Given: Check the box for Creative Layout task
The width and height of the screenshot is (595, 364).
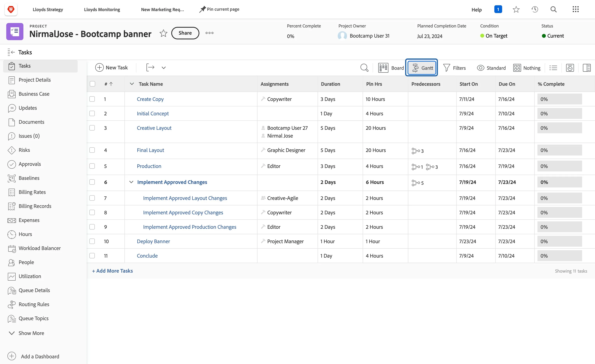Looking at the screenshot, I should point(92,128).
